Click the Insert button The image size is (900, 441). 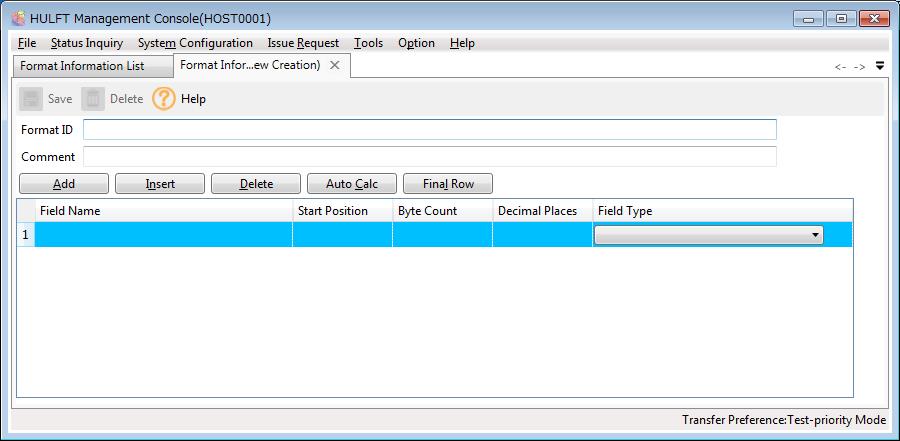pos(160,184)
